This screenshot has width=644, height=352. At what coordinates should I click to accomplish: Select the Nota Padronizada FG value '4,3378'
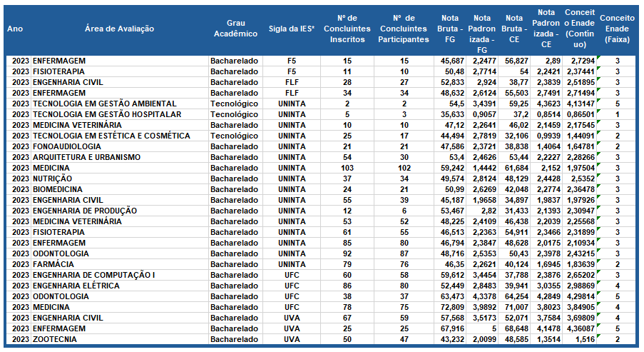tap(484, 296)
